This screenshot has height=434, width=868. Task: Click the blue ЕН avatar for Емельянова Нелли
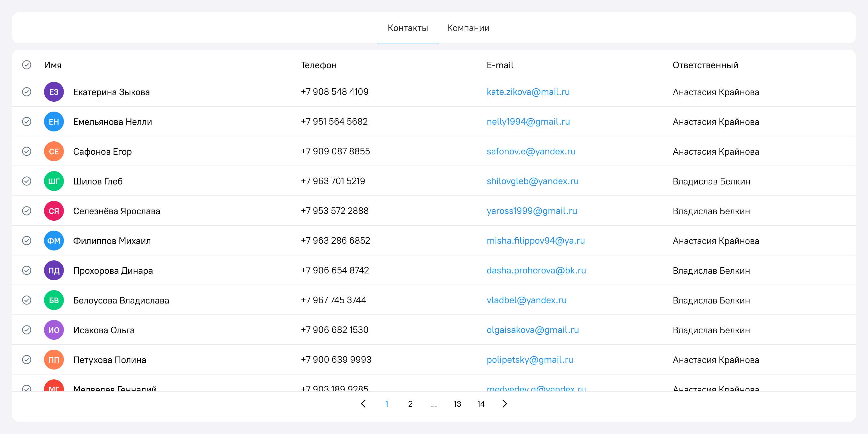click(x=54, y=121)
